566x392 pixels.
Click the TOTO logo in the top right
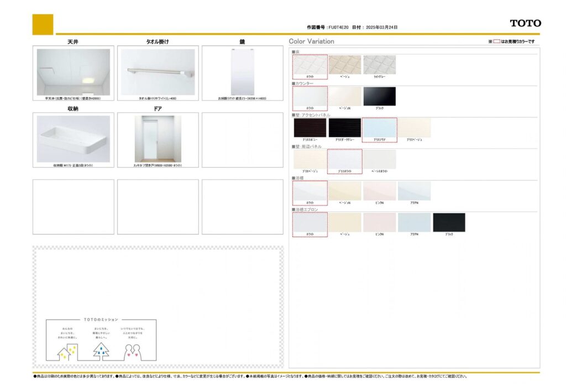pos(525,23)
